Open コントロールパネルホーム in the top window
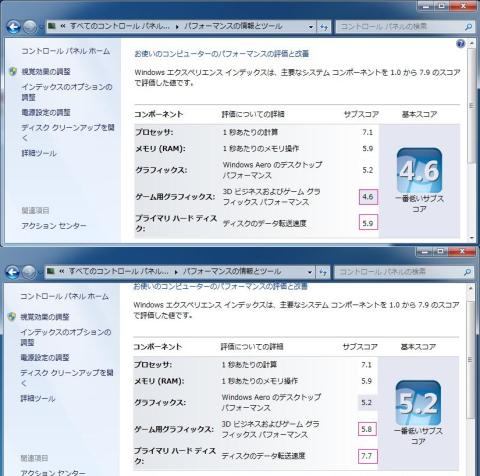Screen dimensions: 480x476 coord(66,51)
